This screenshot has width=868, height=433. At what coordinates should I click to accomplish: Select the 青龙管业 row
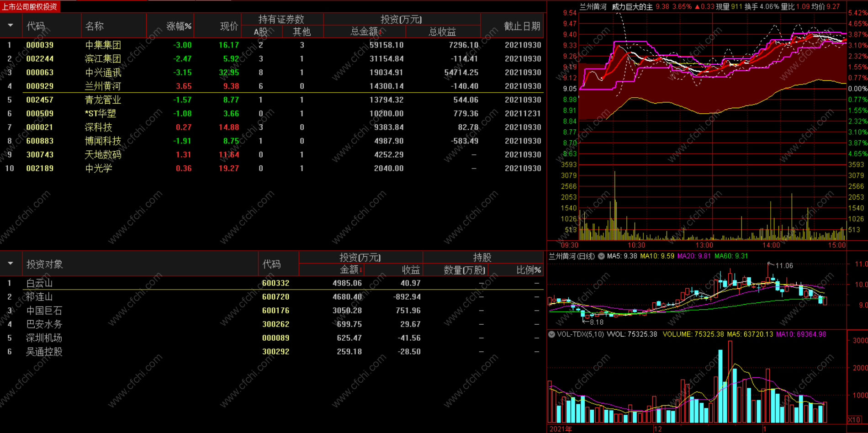pos(273,100)
